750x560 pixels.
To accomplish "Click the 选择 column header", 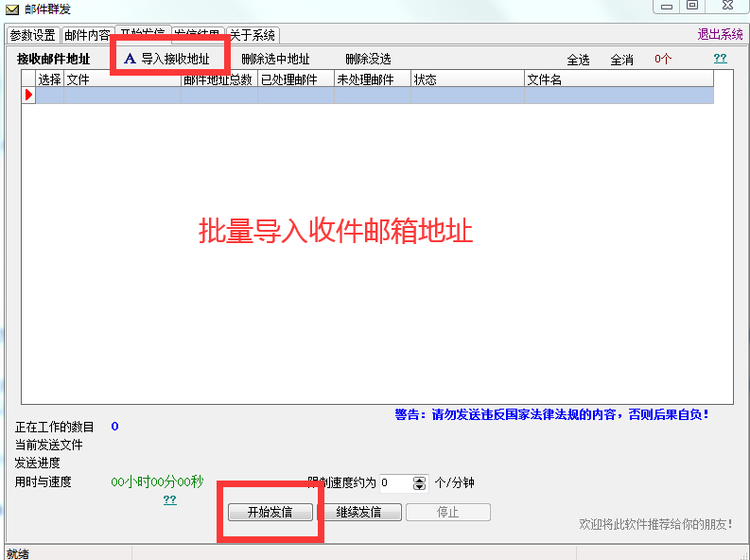I will [x=50, y=79].
